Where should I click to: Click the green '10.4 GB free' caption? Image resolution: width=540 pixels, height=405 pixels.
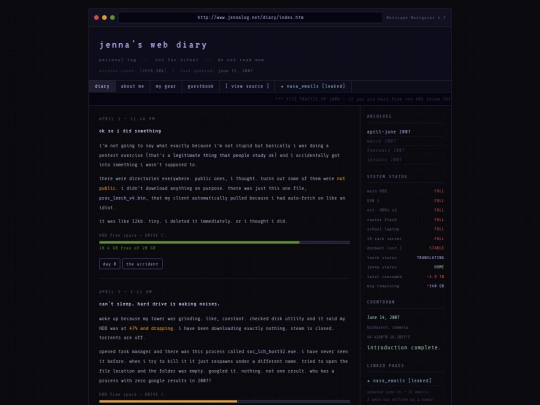[x=127, y=248]
